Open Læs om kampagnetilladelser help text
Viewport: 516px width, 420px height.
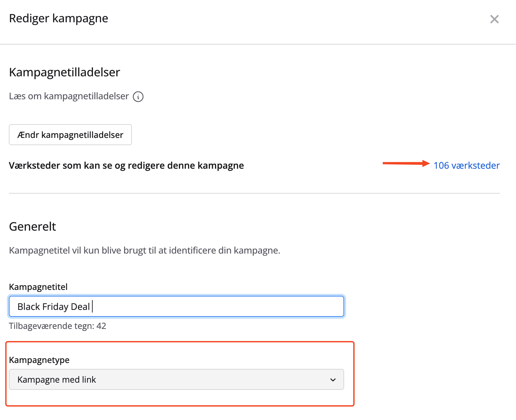[69, 96]
